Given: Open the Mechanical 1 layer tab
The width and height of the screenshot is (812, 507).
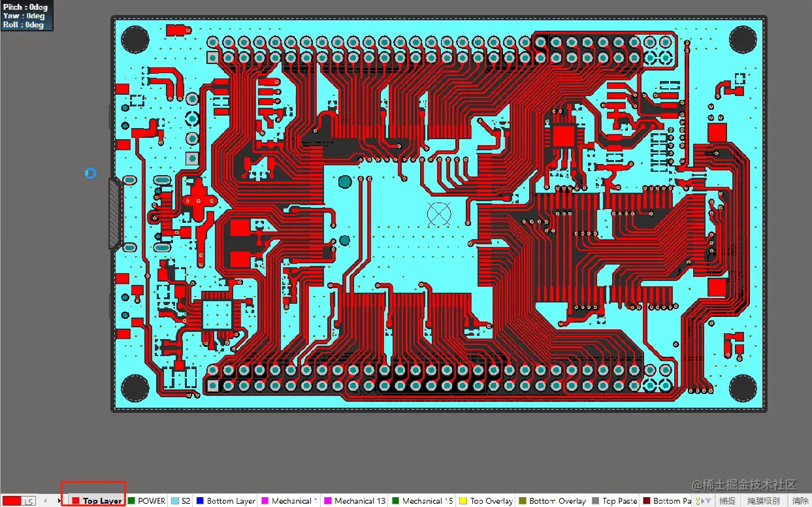Looking at the screenshot, I should pos(289,501).
